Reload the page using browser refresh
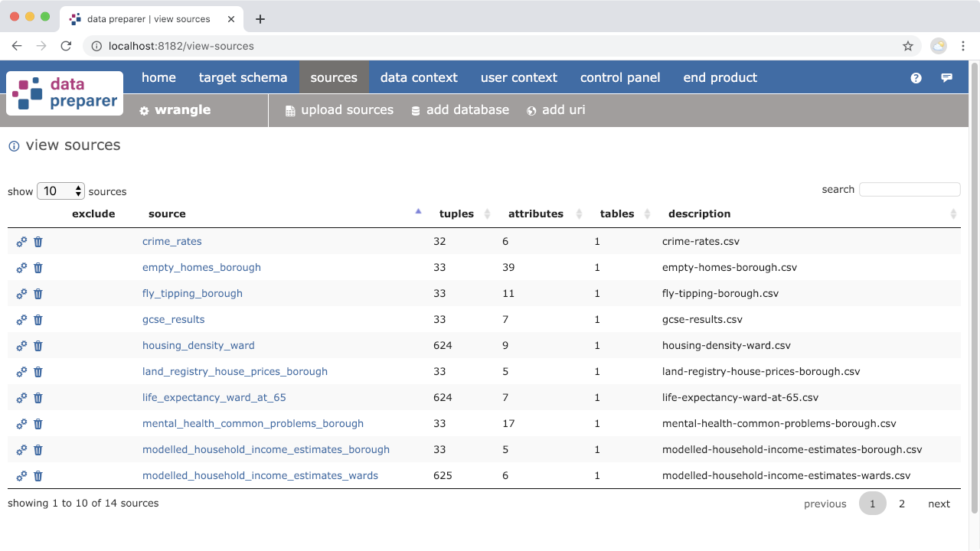 click(66, 46)
